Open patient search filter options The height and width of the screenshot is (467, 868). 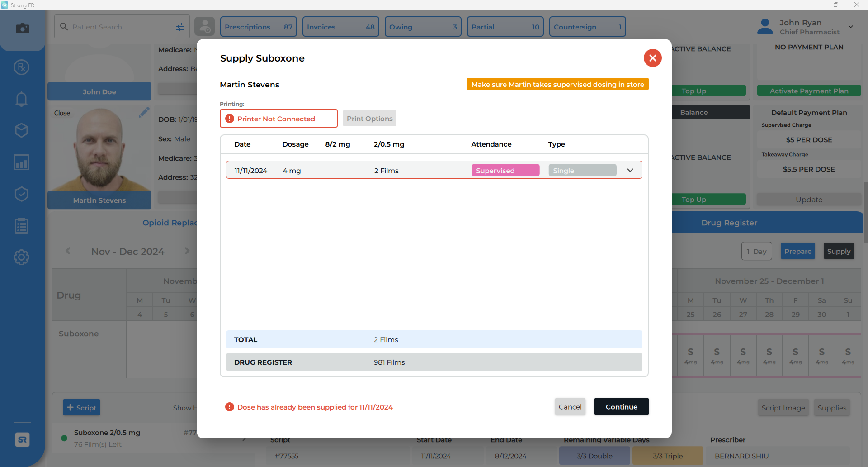180,27
